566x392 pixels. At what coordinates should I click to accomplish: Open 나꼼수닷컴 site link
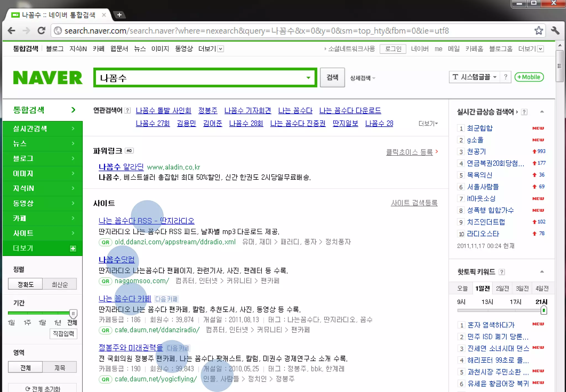click(117, 260)
